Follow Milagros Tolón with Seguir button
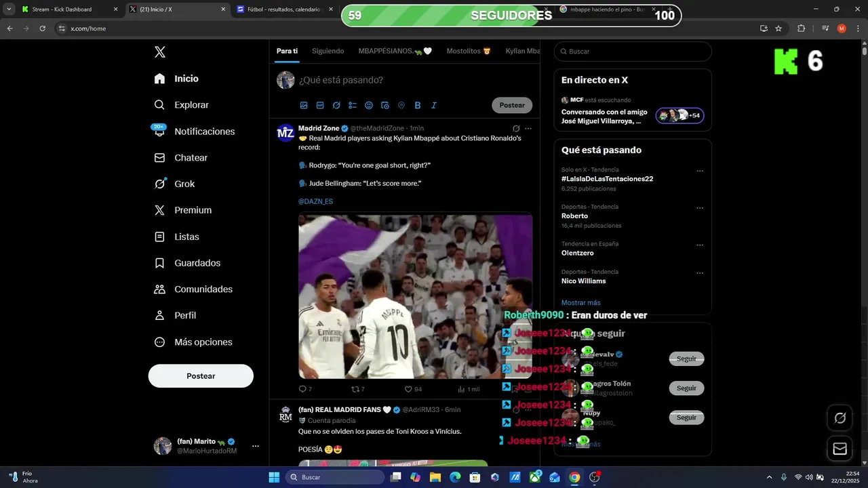The width and height of the screenshot is (868, 488). click(686, 388)
